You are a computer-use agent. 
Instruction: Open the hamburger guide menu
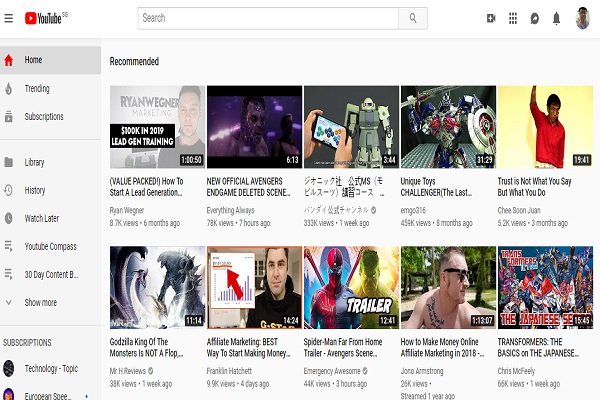click(x=8, y=18)
